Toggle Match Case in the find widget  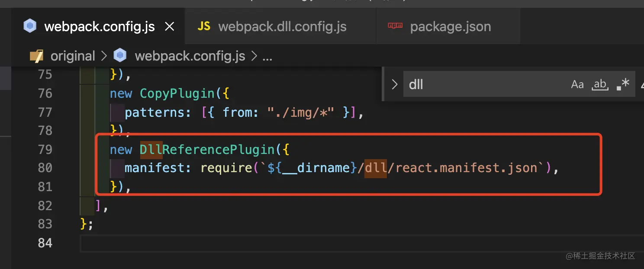(577, 84)
